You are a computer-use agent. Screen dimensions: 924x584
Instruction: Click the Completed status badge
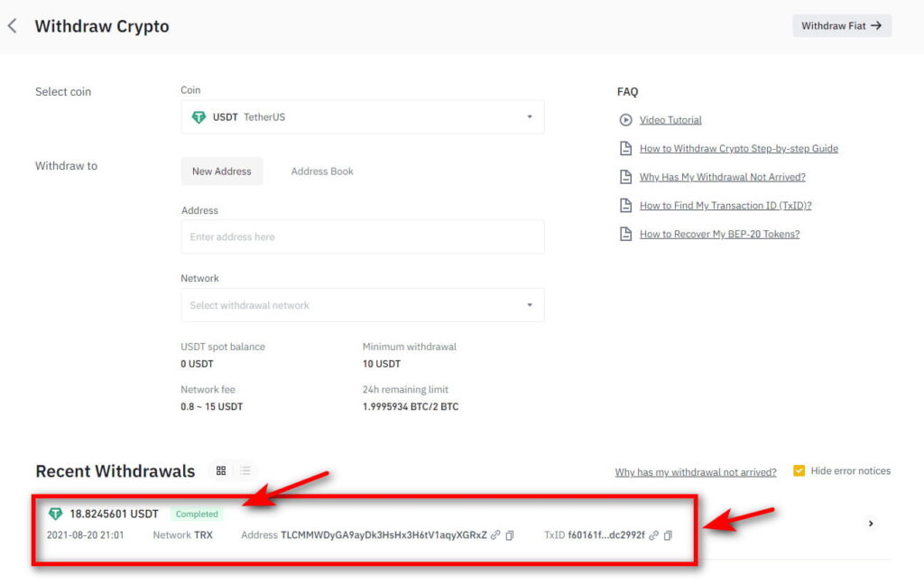tap(197, 514)
